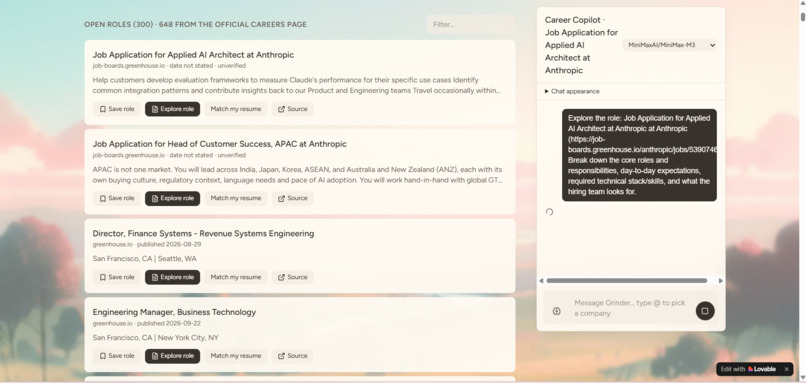Match my resume for Engineering Manager role

coord(236,356)
